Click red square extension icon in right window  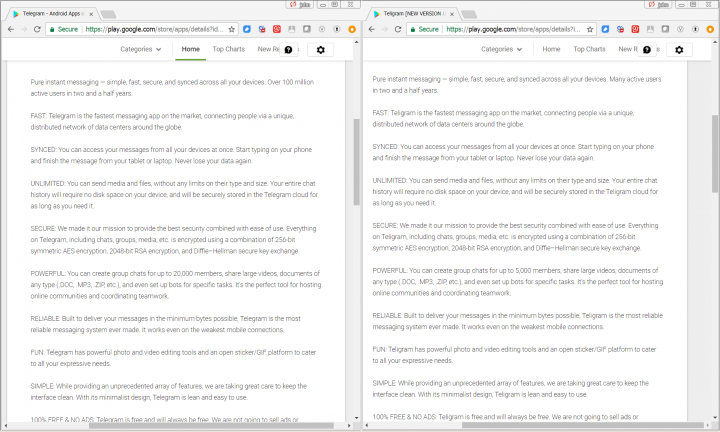[636, 29]
